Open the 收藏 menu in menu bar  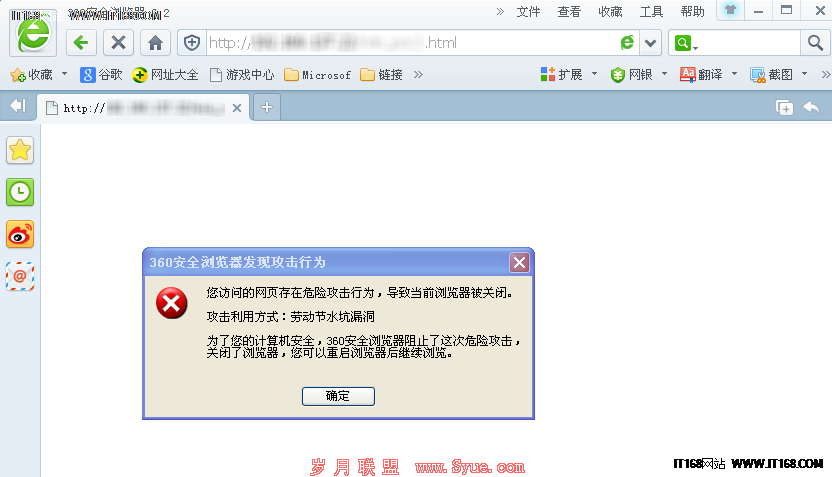click(610, 12)
